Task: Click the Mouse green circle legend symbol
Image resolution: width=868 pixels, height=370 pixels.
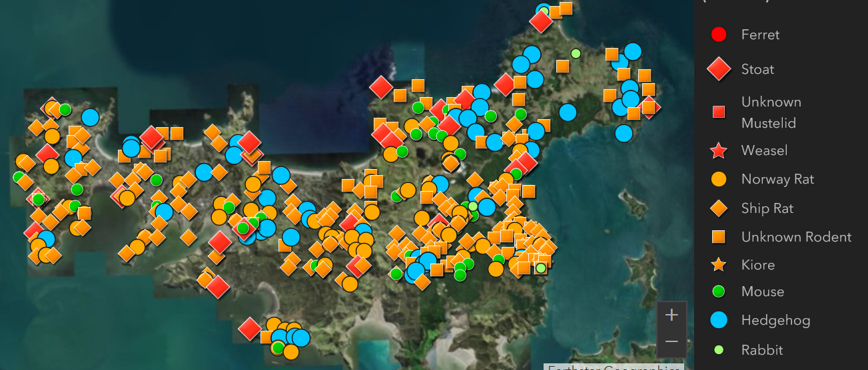Action: coord(718,291)
